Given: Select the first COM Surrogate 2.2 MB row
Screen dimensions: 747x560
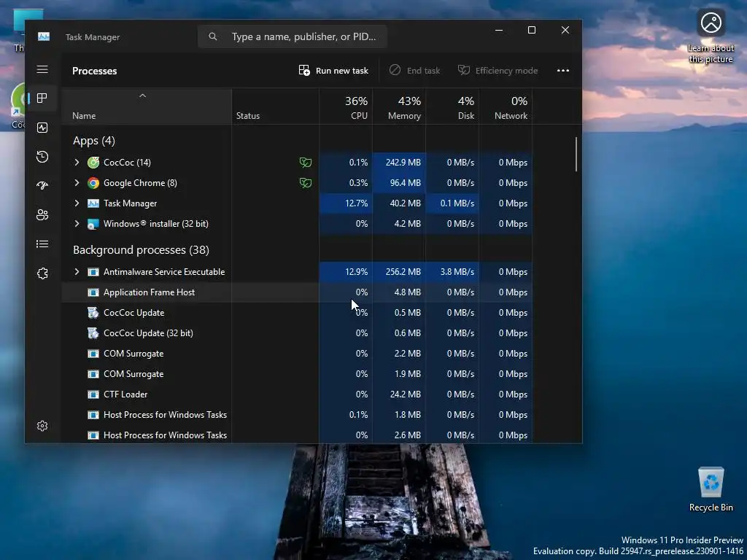Looking at the screenshot, I should (297, 354).
